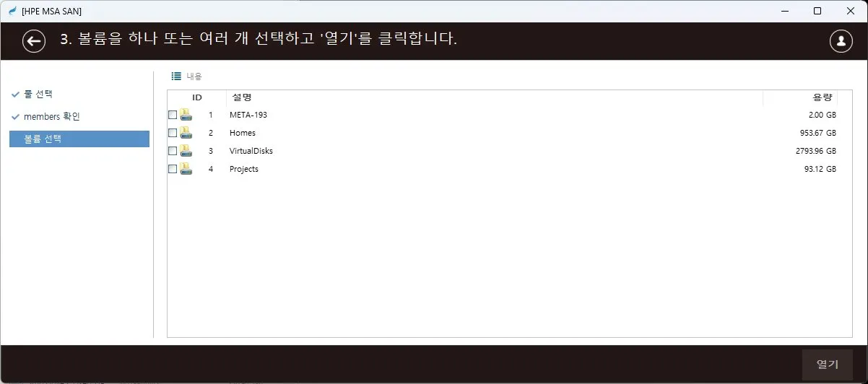This screenshot has width=868, height=384.
Task: Sort by the ID column header
Action: 197,97
